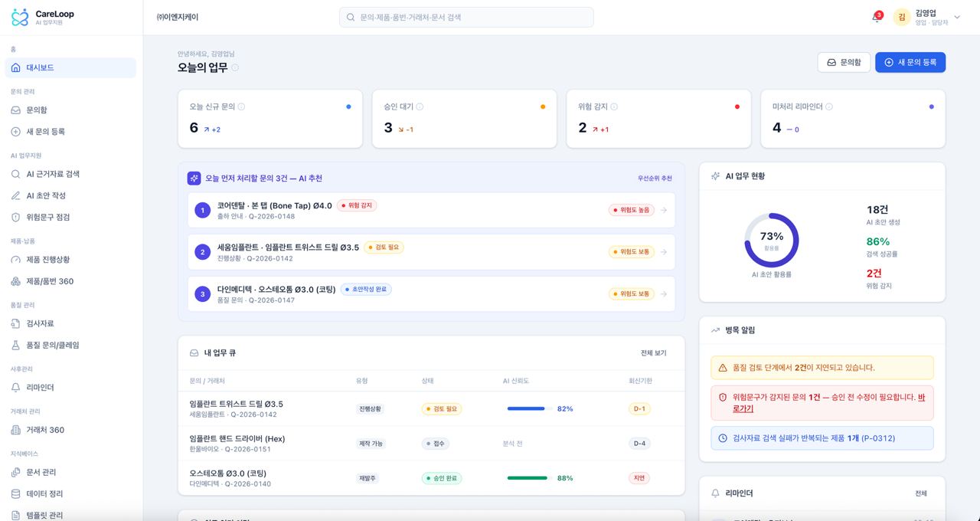Open 거래처 360 in sidebar
This screenshot has width=980, height=521.
click(x=70, y=430)
